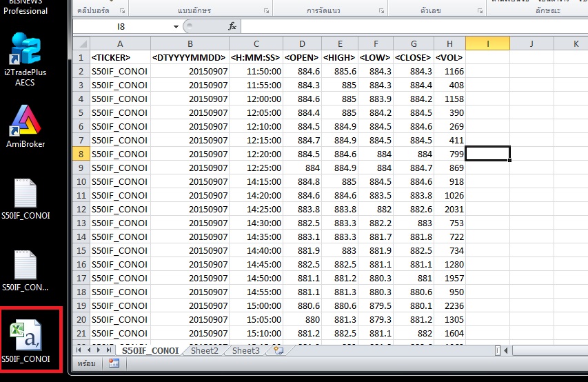Click into the formula bar input
Viewport: 588px width, 382px height.
[x=414, y=27]
